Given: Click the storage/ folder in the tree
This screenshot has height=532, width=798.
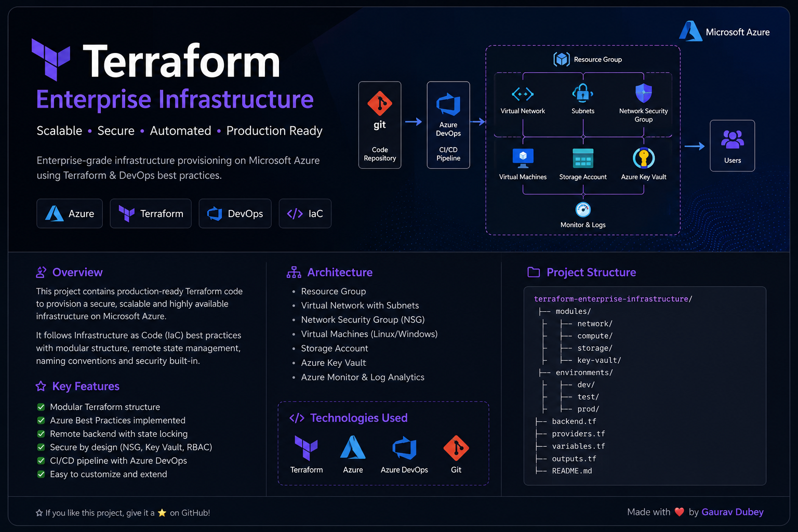Looking at the screenshot, I should (595, 348).
